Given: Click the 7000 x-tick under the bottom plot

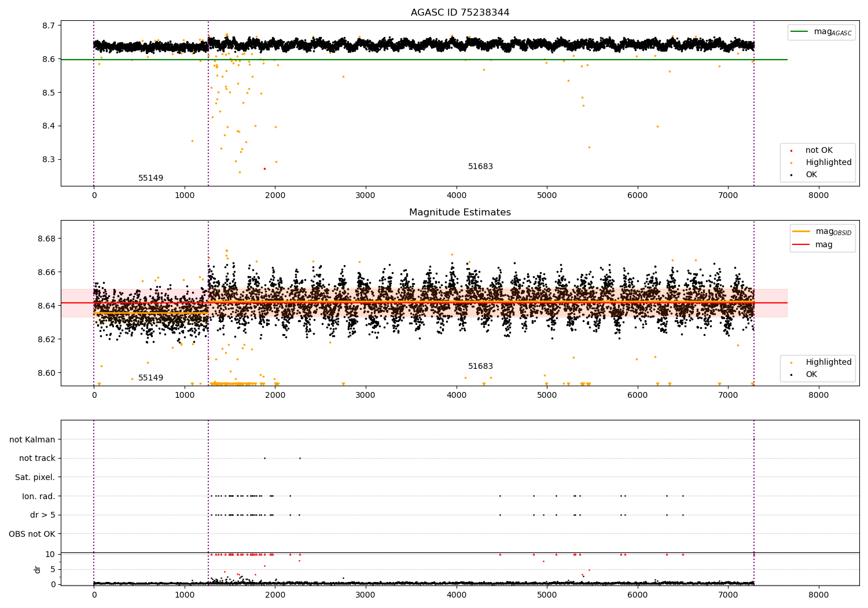Looking at the screenshot, I should tap(728, 595).
